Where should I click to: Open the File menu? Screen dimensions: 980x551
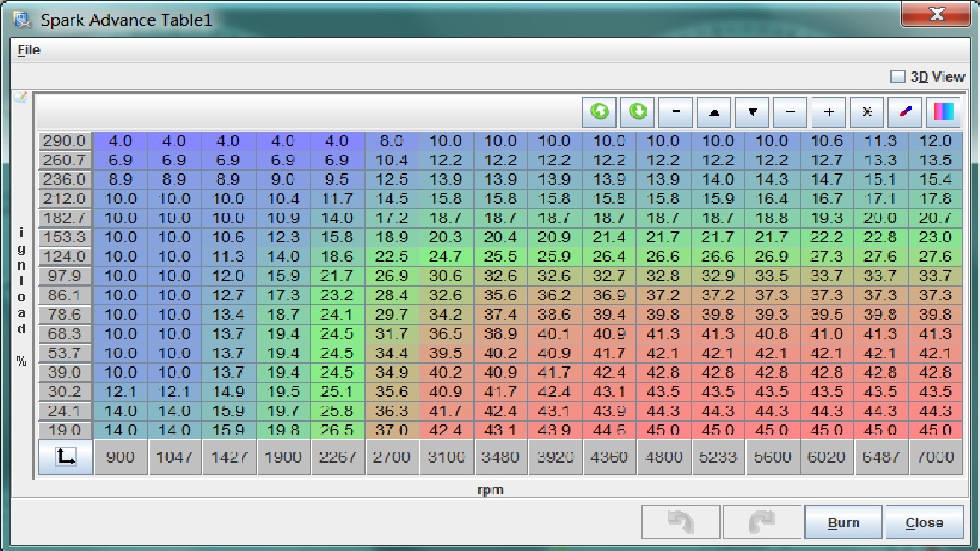(29, 50)
